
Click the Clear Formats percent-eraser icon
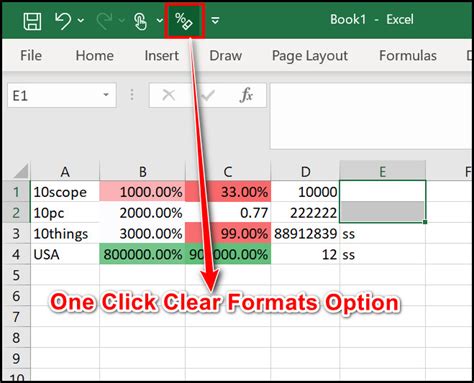click(184, 21)
